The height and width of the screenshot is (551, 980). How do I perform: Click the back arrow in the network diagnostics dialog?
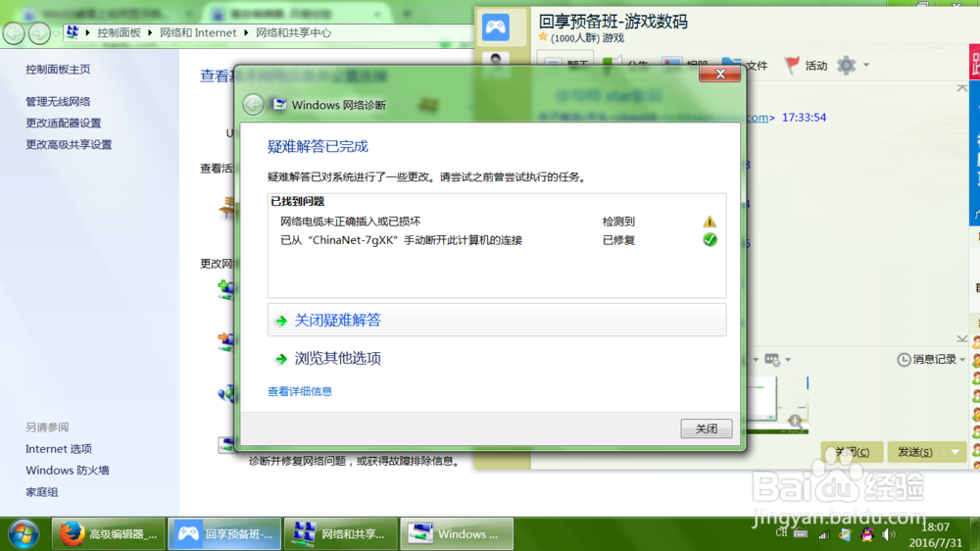[x=253, y=105]
